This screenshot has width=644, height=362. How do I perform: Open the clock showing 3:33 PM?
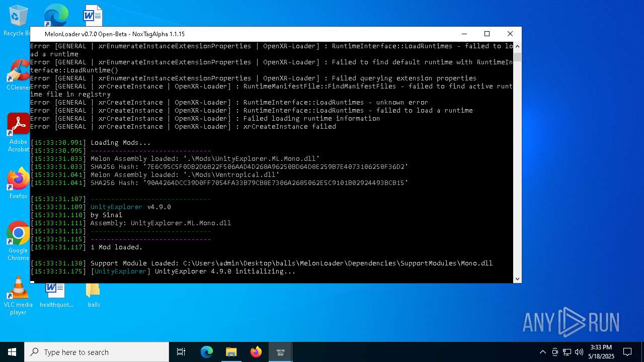pos(601,352)
